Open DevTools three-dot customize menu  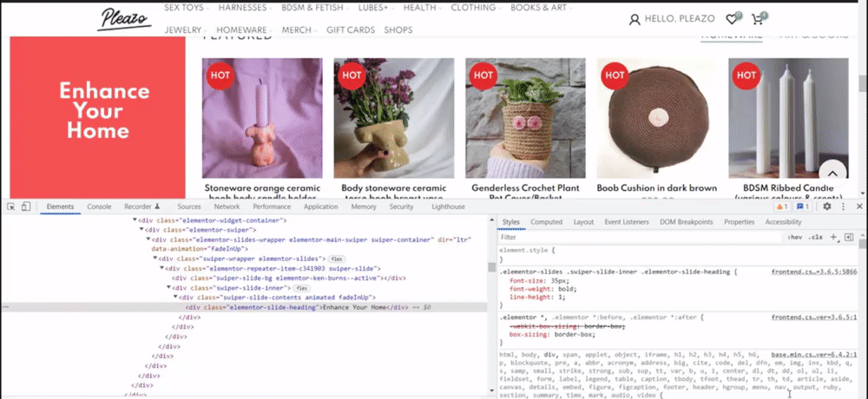[x=843, y=206]
